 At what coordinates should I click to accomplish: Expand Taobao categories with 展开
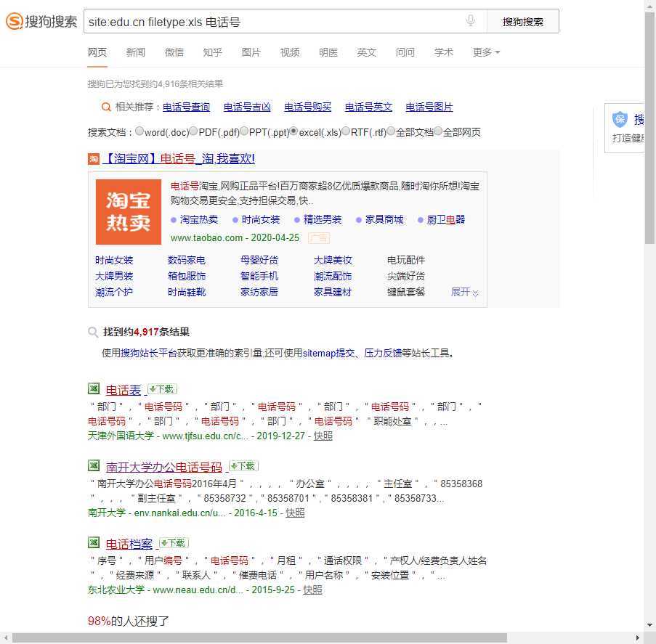tap(465, 292)
